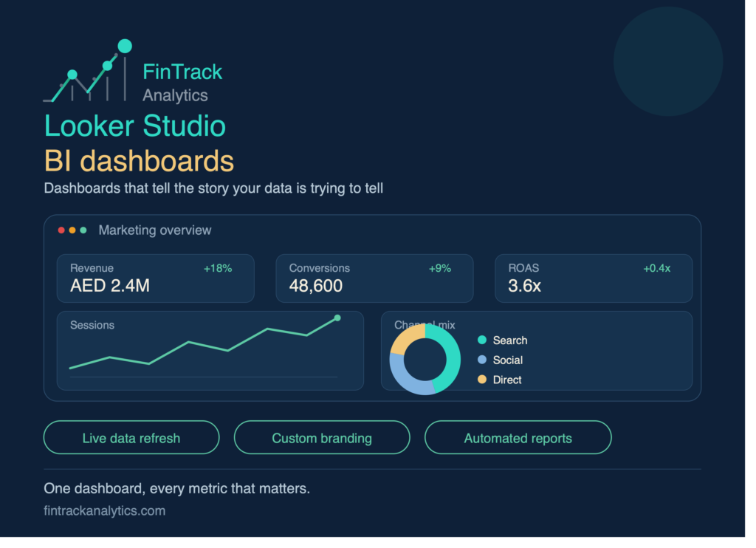Click the Analytics text under FinTrack
This screenshot has width=756, height=548.
(175, 95)
